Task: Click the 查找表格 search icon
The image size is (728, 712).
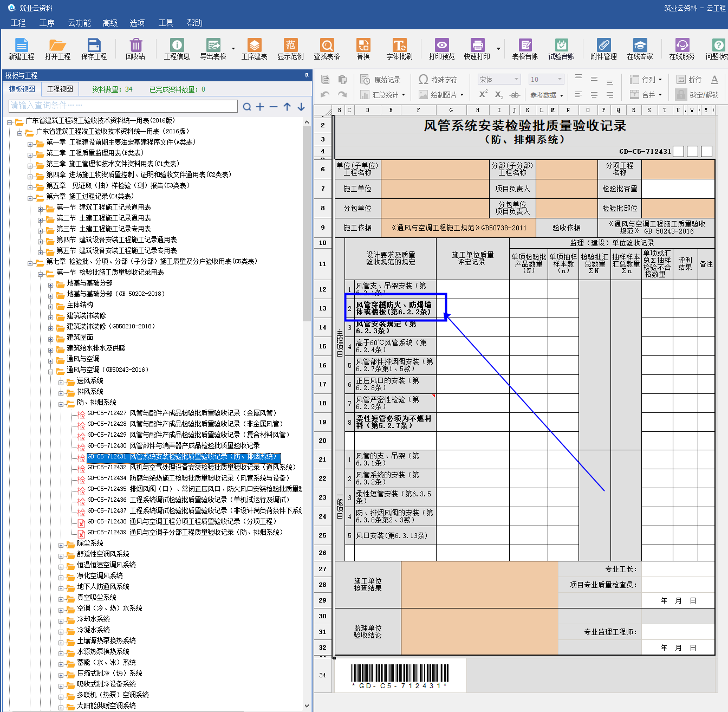Action: (x=327, y=49)
